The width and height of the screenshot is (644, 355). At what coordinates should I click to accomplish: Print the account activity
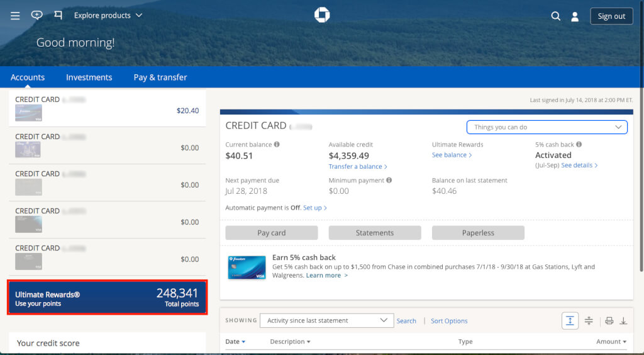click(x=609, y=320)
